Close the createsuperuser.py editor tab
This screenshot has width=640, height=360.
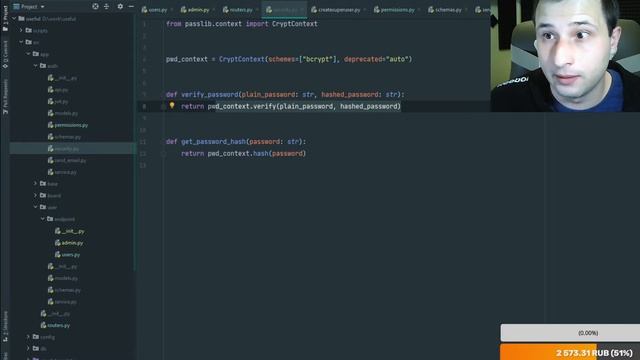365,10
